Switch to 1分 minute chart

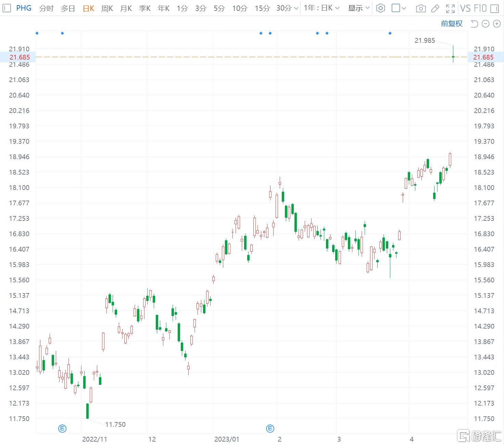182,8
